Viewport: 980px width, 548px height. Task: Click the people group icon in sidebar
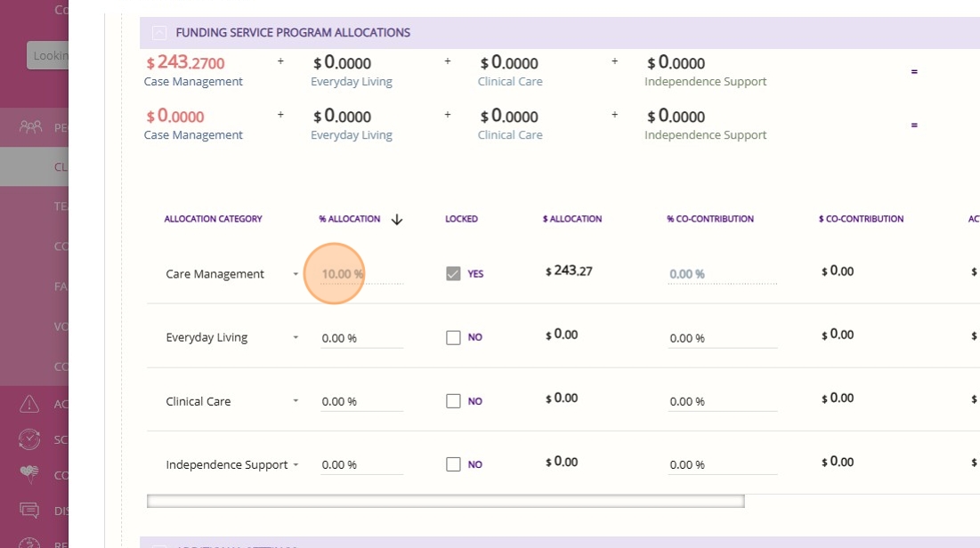pos(30,127)
